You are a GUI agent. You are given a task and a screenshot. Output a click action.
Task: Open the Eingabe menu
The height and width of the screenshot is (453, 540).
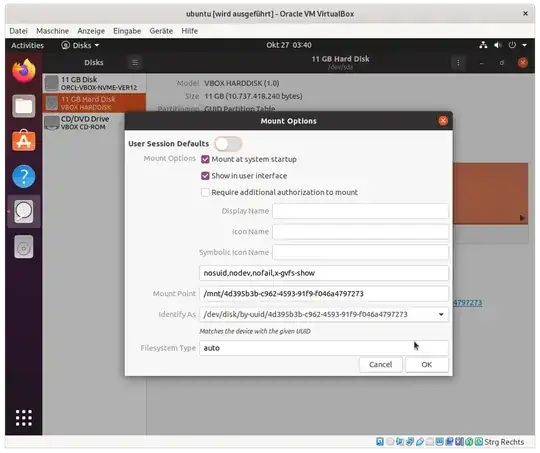(x=127, y=31)
